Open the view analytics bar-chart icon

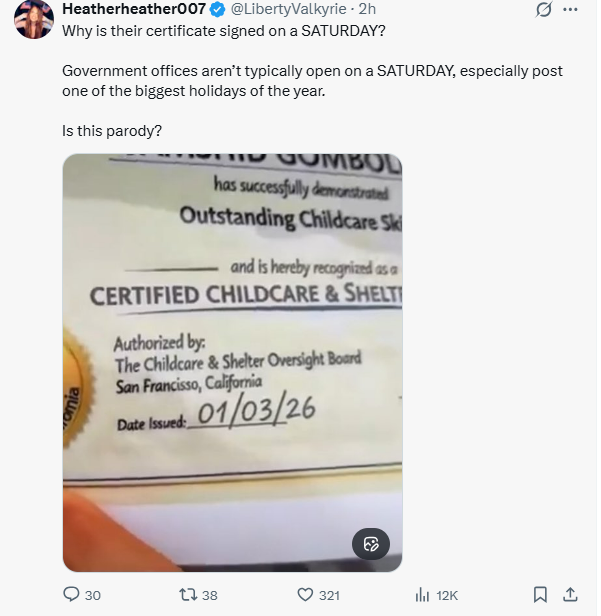pyautogui.click(x=422, y=594)
